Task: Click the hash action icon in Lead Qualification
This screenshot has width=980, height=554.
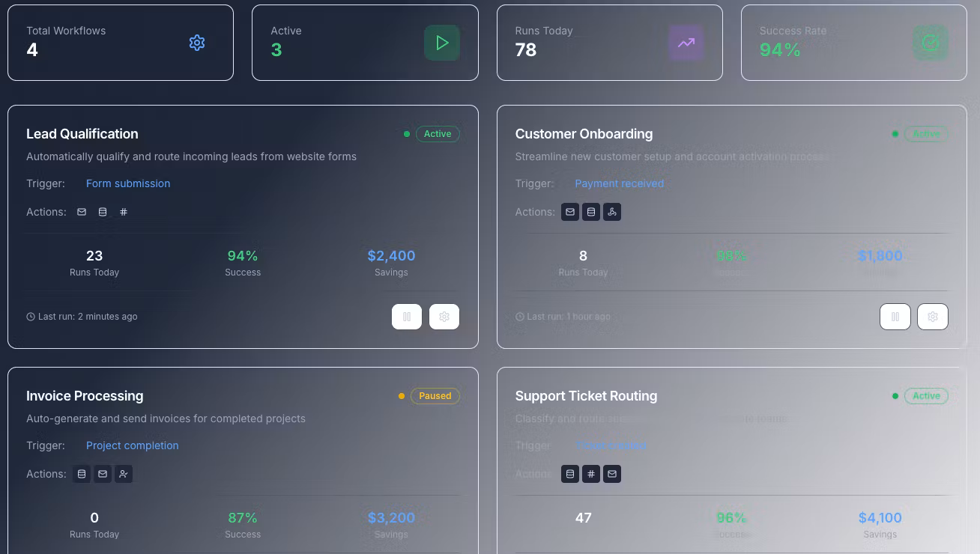Action: pyautogui.click(x=124, y=212)
